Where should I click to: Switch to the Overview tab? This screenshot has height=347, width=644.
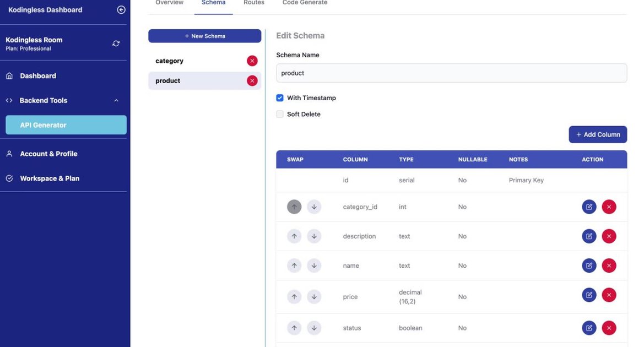[x=169, y=2]
